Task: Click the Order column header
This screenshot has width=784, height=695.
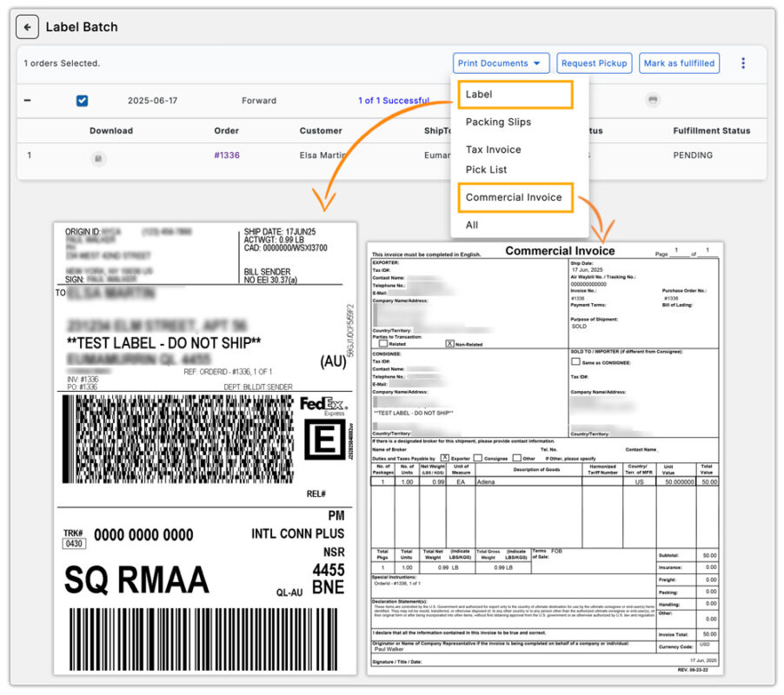Action: tap(226, 130)
